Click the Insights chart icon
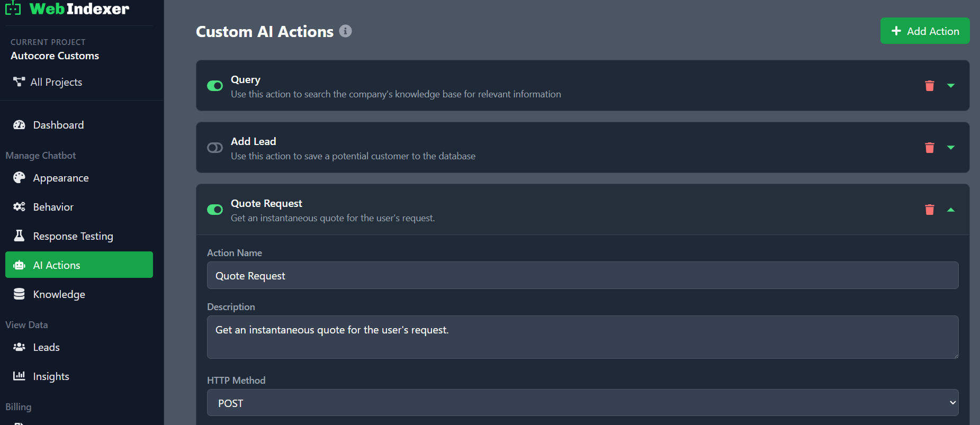Image resolution: width=980 pixels, height=425 pixels. click(19, 376)
